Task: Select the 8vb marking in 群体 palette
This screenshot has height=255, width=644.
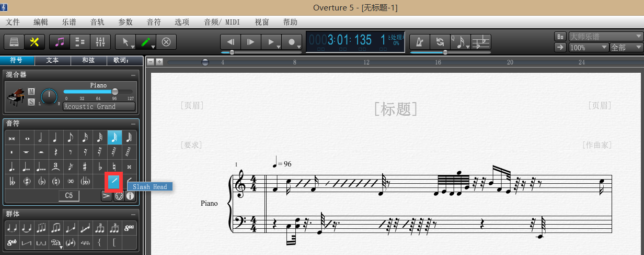Action: point(11,242)
